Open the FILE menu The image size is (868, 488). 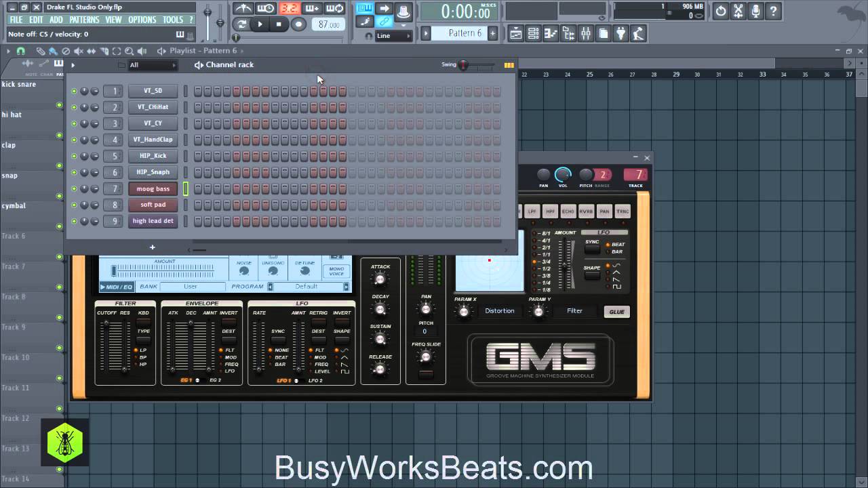pyautogui.click(x=16, y=20)
